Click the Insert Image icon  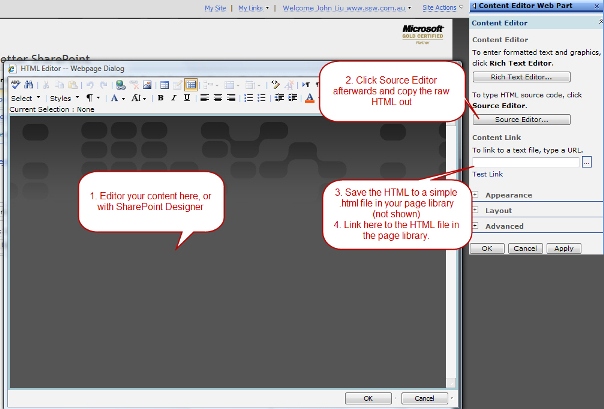pos(148,85)
